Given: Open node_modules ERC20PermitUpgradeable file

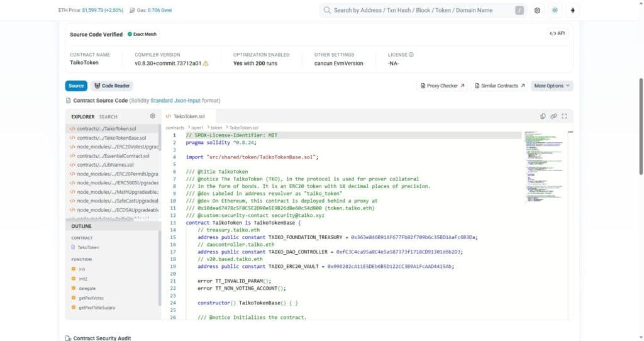Looking at the screenshot, I should click(x=113, y=174).
